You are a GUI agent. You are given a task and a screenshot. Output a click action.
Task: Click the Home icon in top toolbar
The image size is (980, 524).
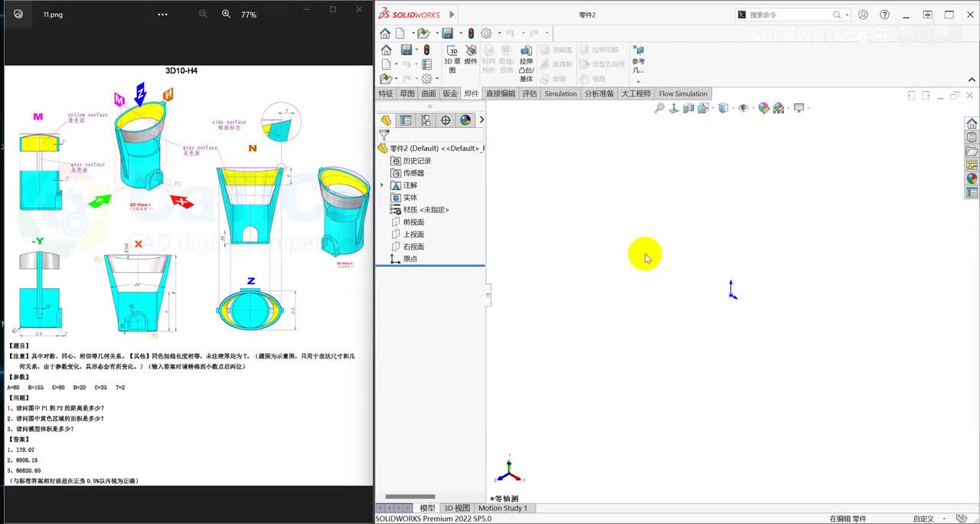coord(385,33)
